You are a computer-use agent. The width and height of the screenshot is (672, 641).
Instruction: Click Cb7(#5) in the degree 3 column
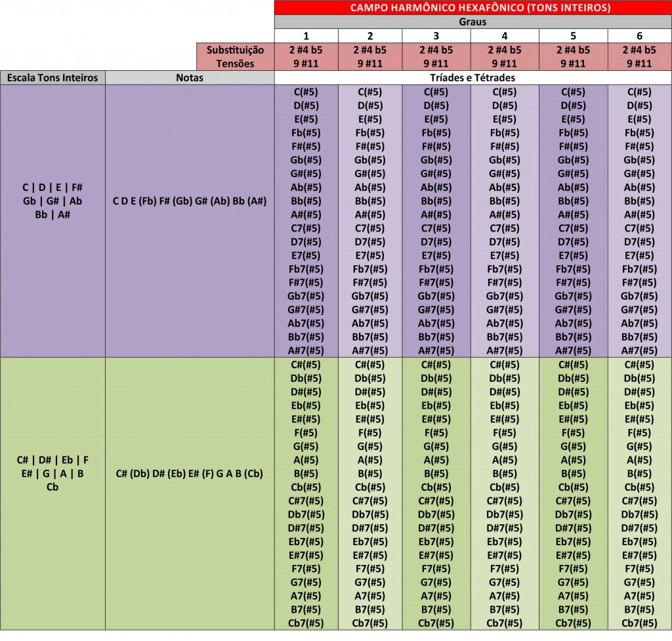coord(436,623)
